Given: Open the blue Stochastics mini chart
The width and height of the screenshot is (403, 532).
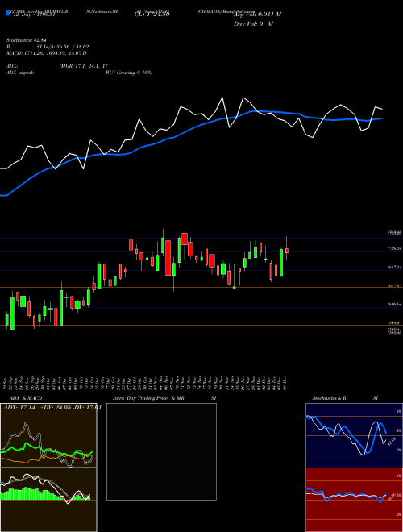Looking at the screenshot, I should pyautogui.click(x=354, y=435).
